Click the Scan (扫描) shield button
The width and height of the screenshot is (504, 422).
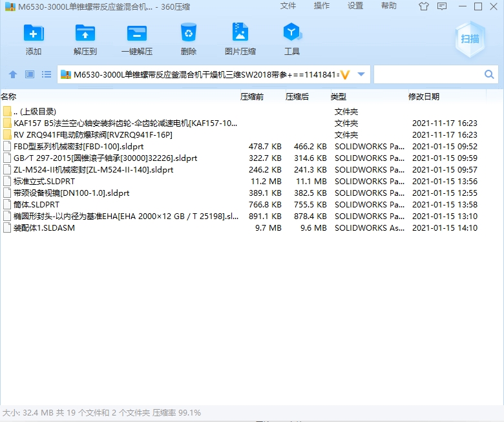tap(470, 39)
